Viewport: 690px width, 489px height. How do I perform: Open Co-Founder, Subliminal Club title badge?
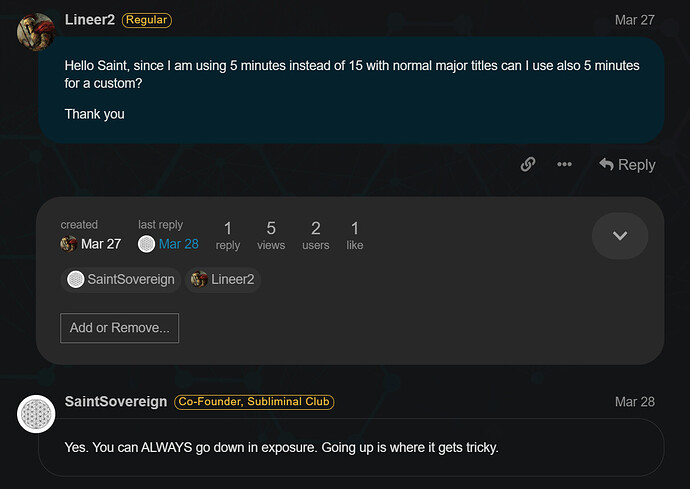click(x=254, y=401)
